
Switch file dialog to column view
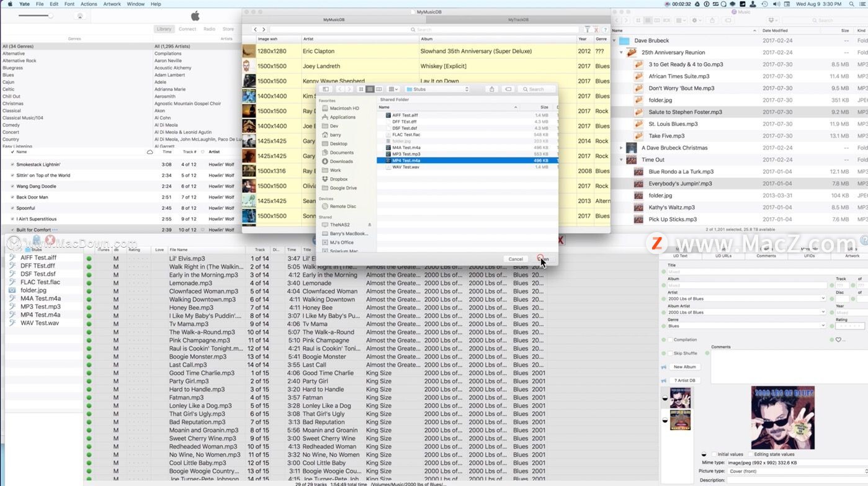click(378, 89)
